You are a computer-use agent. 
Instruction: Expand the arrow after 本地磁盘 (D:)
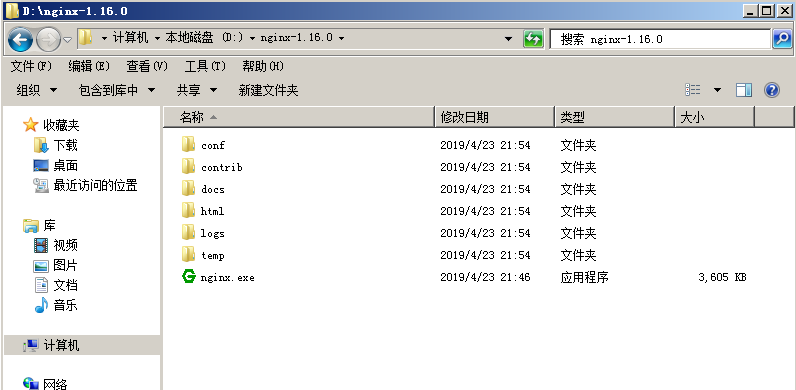click(x=252, y=38)
